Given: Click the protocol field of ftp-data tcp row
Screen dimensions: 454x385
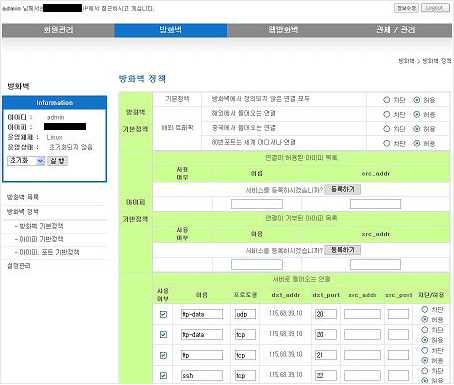Looking at the screenshot, I should coord(245,334).
